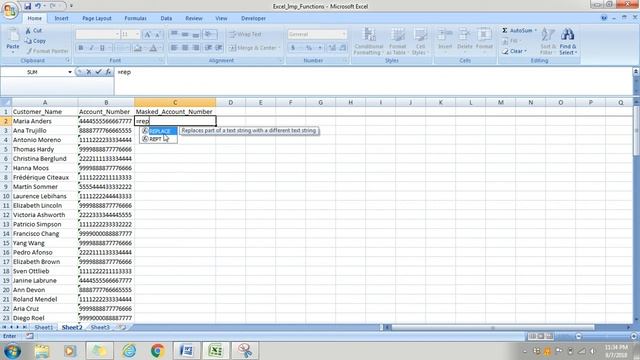Open Excel Help question mark icon
640x360 pixels.
tap(604, 18)
